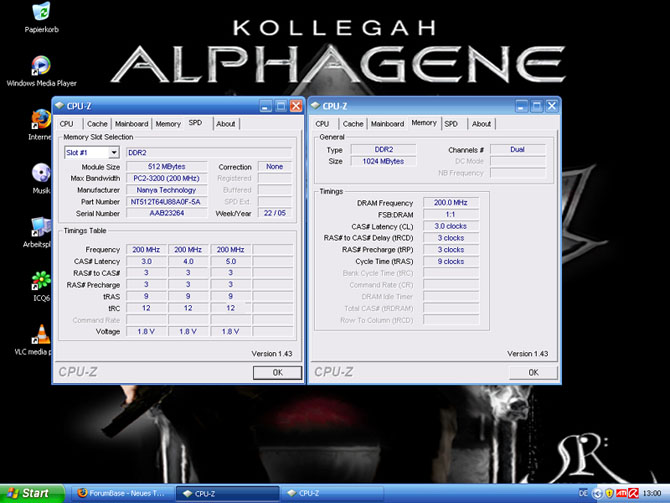This screenshot has height=503, width=670.
Task: Click CAS# Latency value 3.0 clocks
Action: 451,226
